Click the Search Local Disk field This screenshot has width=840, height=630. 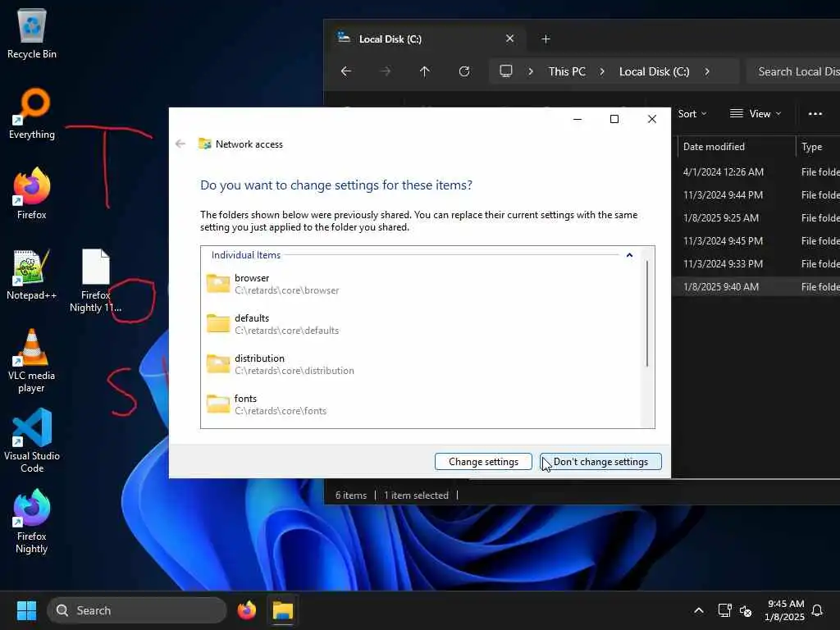click(793, 71)
